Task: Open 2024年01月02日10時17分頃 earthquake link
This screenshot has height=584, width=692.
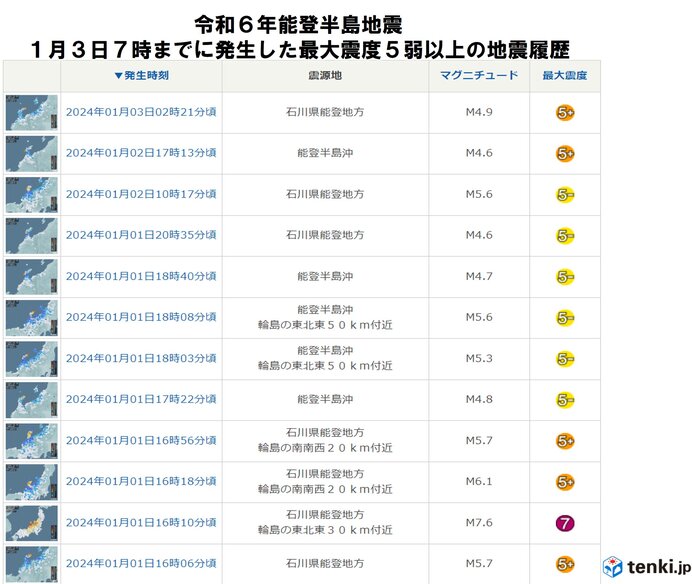Action: click(x=141, y=194)
